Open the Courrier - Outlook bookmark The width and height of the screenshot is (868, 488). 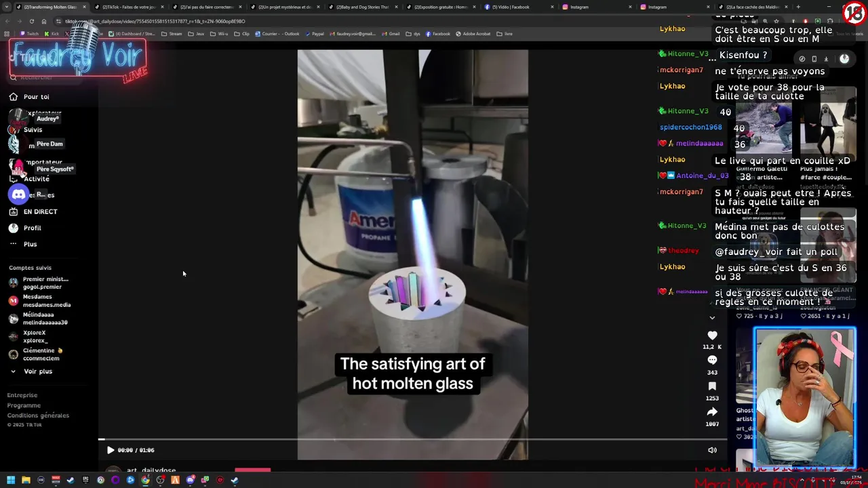[277, 34]
